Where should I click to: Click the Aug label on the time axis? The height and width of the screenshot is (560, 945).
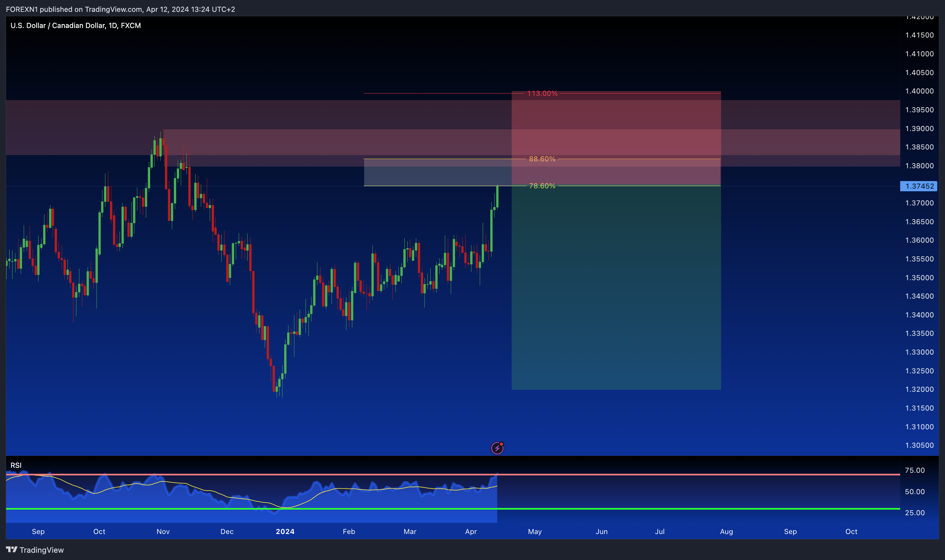tap(726, 531)
